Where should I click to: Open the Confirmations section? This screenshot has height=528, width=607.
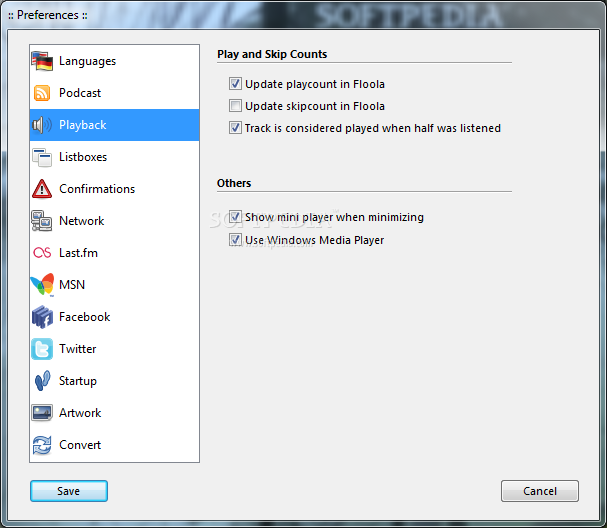tap(97, 189)
